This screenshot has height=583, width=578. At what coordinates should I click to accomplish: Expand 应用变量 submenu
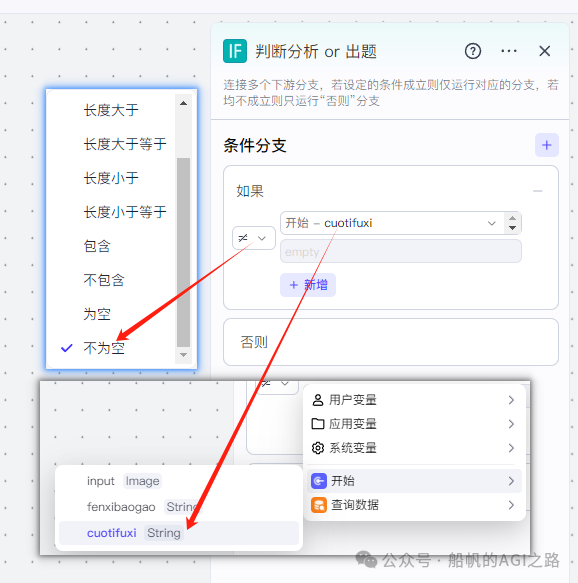click(x=414, y=424)
